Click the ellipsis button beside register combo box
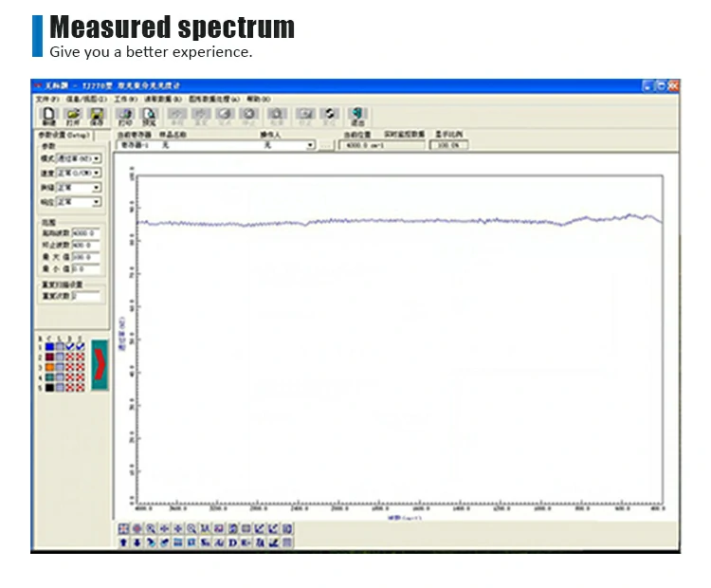The height and width of the screenshot is (588, 711). (325, 146)
